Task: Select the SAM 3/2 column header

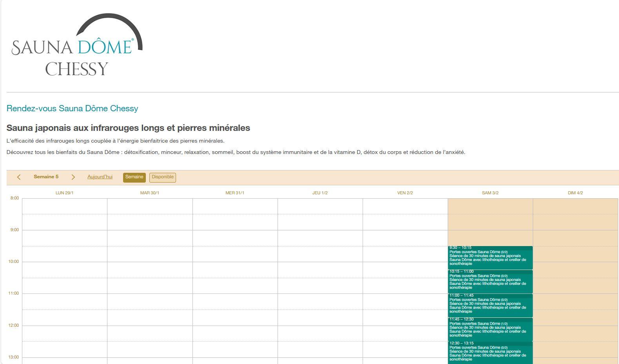Action: (490, 193)
